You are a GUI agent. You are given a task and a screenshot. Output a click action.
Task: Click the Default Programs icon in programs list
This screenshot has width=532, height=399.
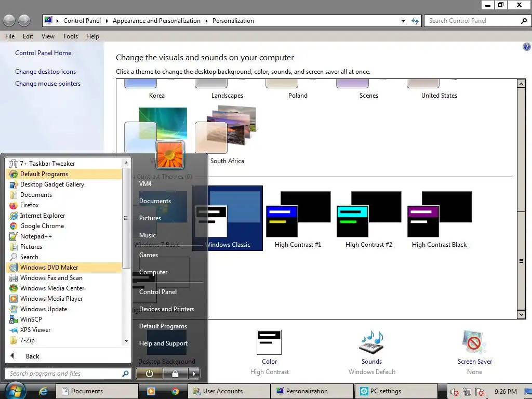[x=13, y=174]
